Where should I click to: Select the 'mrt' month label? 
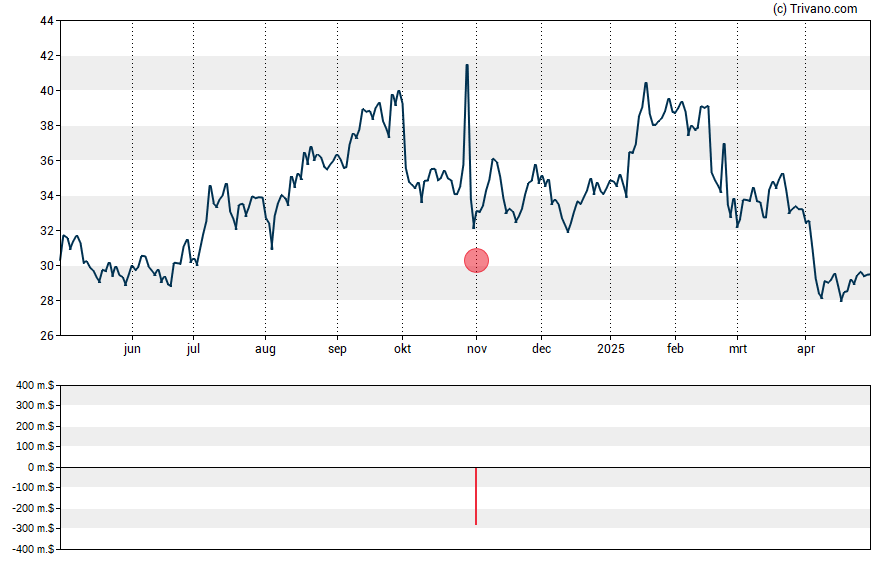[x=737, y=349]
